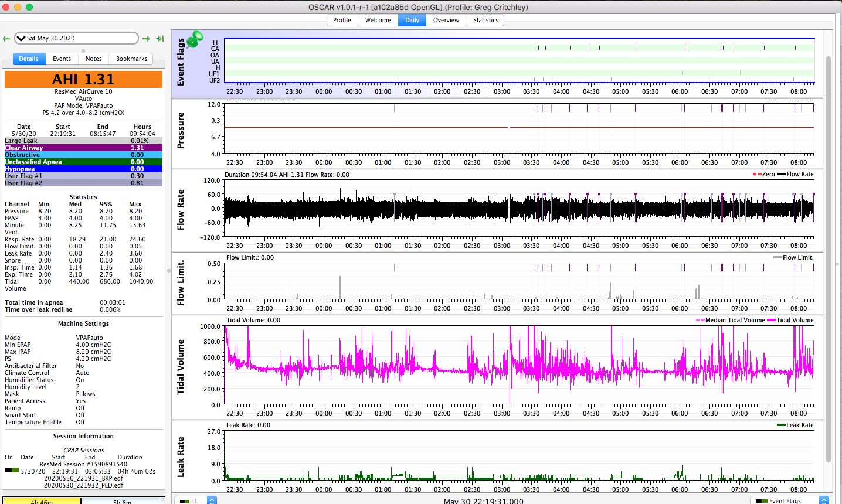
Task: Open the Sat May 30 2020 calendar dropdown
Action: [76, 38]
